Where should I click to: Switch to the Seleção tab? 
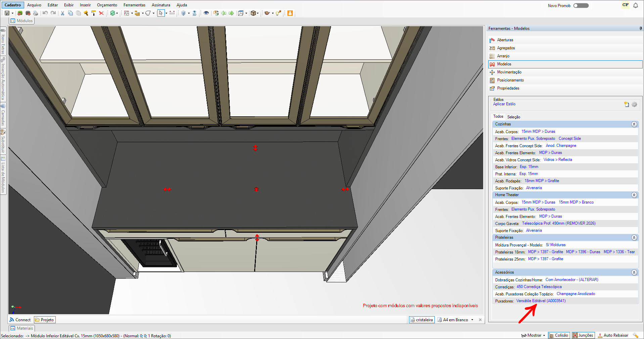tap(513, 117)
